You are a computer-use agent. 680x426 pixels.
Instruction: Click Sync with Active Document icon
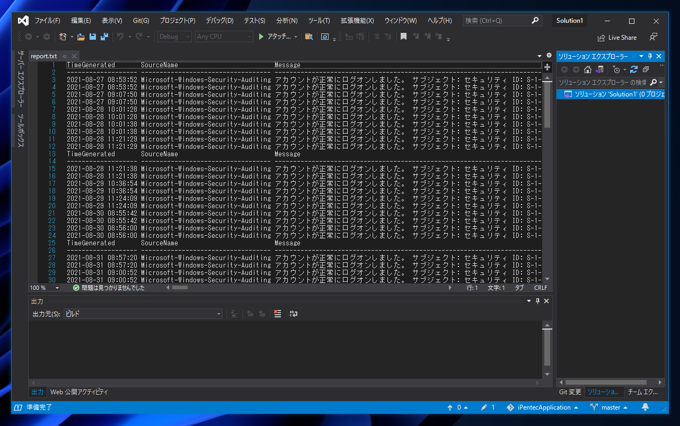(x=634, y=69)
